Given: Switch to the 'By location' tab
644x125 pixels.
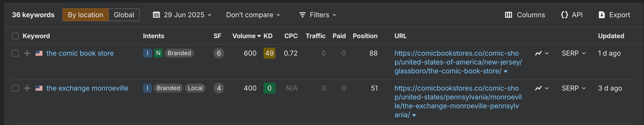Looking at the screenshot, I should point(85,15).
